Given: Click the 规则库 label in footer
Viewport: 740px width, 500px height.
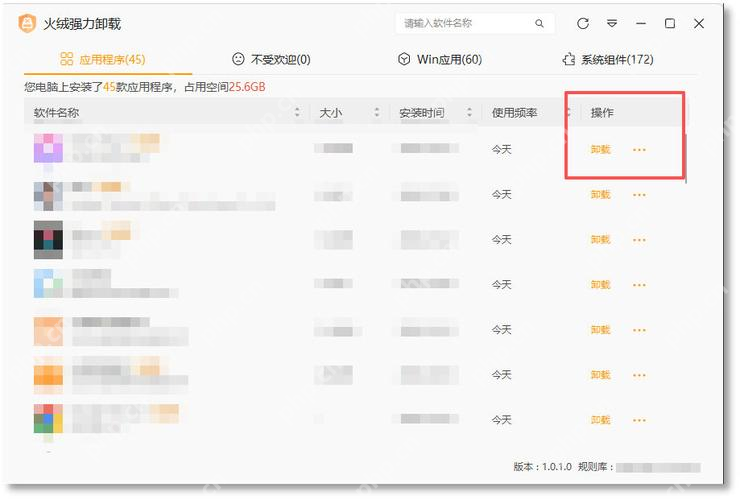Looking at the screenshot, I should [x=596, y=467].
